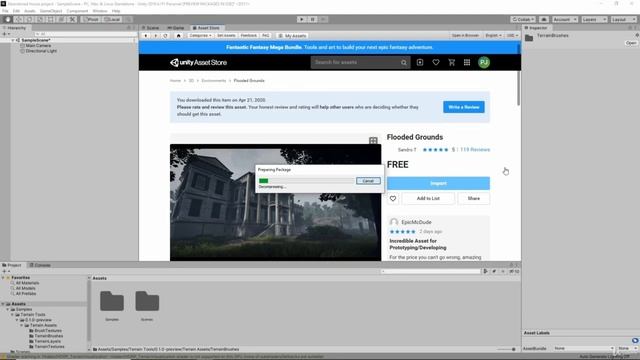Favorite Flooded Grounds with heart button
The height and width of the screenshot is (360, 640).
[x=393, y=198]
